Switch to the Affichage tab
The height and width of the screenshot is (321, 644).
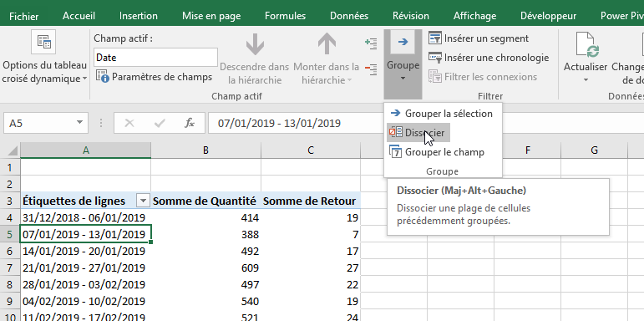point(474,16)
